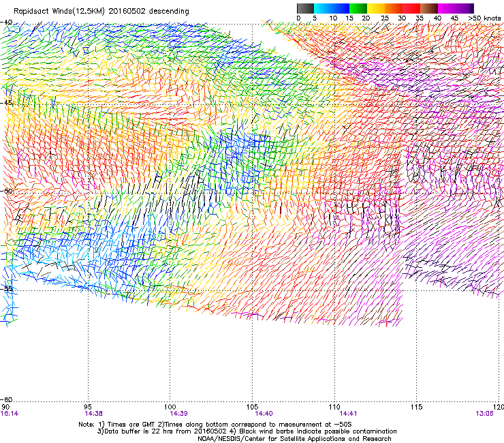The width and height of the screenshot is (504, 443).
Task: Click the ">50 knots" legend label
Action: pos(484,18)
